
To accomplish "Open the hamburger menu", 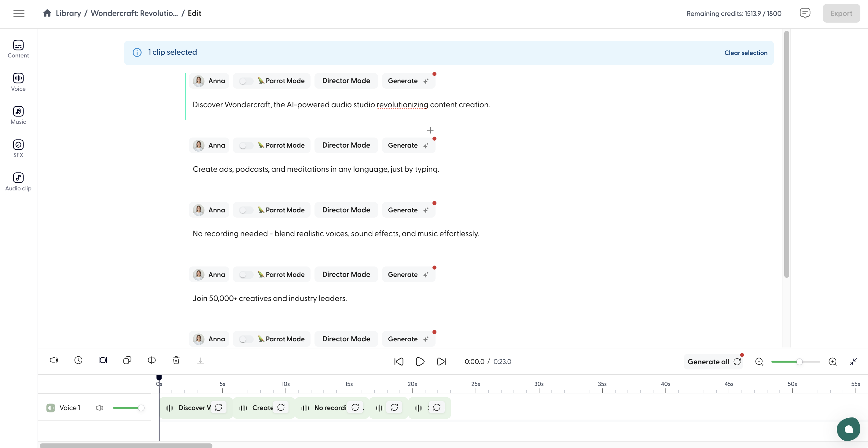I will click(19, 13).
